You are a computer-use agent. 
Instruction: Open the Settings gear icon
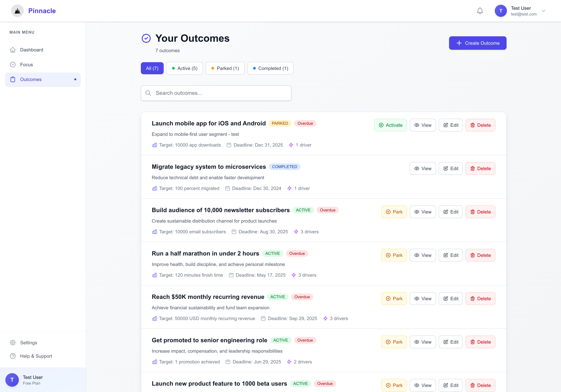pyautogui.click(x=13, y=343)
